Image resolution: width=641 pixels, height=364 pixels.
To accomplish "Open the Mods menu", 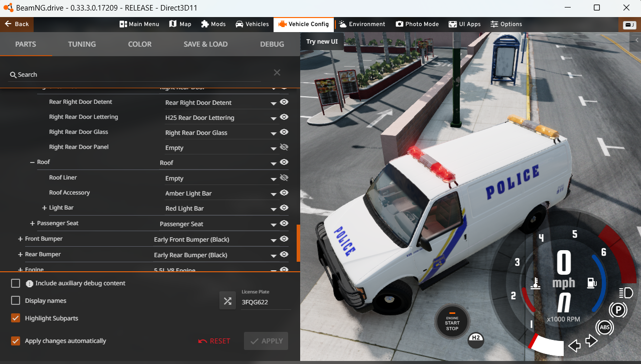I will 213,24.
